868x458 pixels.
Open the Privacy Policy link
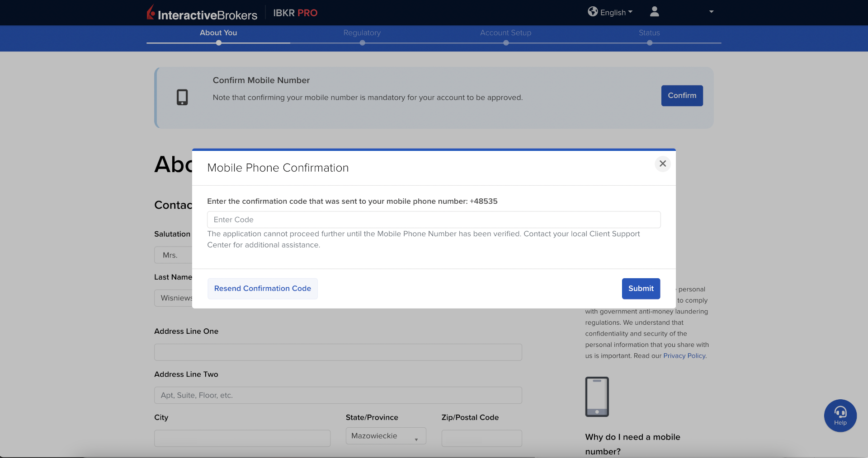coord(684,356)
